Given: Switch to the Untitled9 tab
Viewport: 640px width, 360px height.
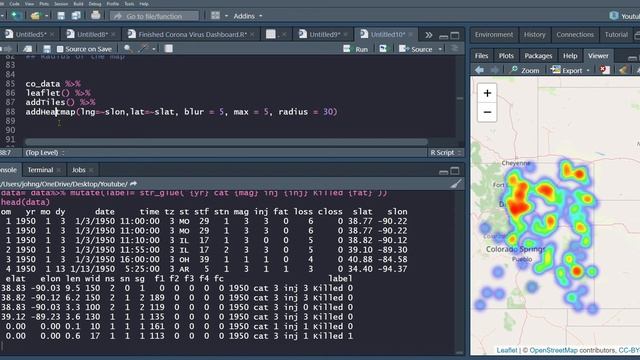Looking at the screenshot, I should coord(324,35).
